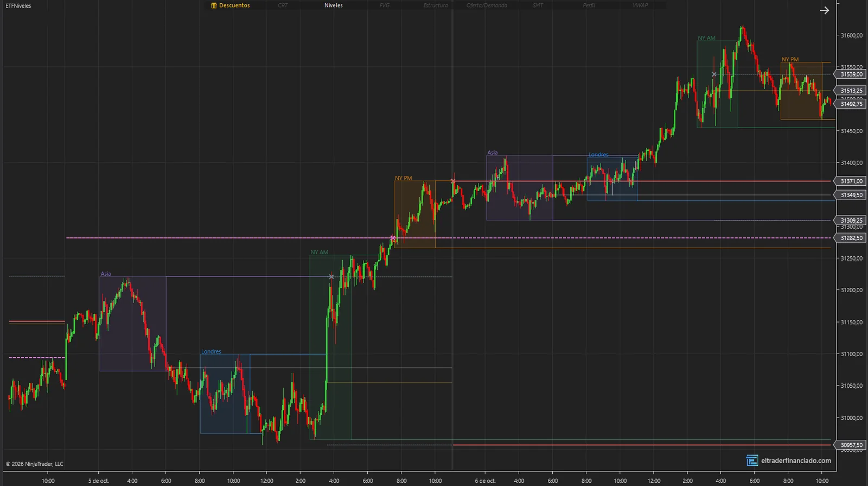
Task: Click the 31349,50 price level marker
Action: pyautogui.click(x=850, y=195)
